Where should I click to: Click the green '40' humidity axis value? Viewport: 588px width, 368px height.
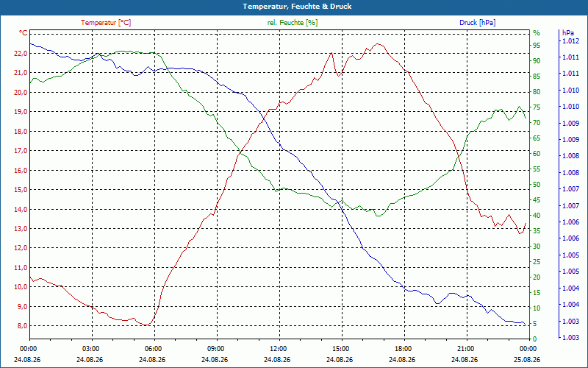[x=537, y=216]
